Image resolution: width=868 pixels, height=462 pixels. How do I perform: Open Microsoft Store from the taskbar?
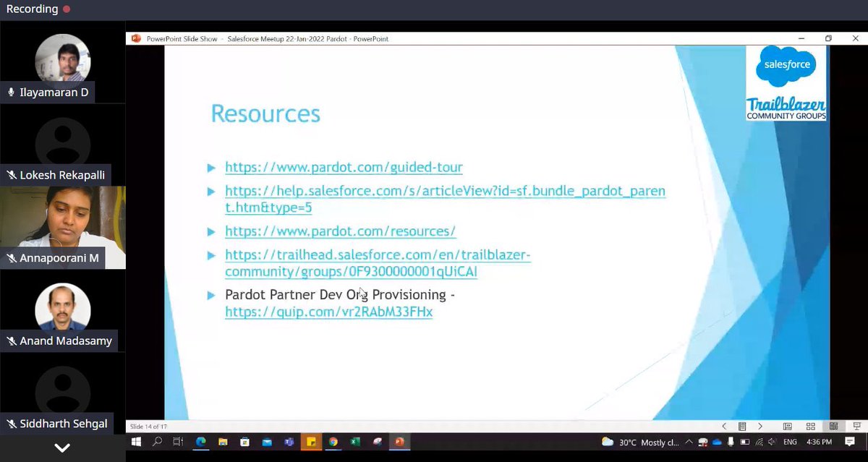(x=244, y=442)
